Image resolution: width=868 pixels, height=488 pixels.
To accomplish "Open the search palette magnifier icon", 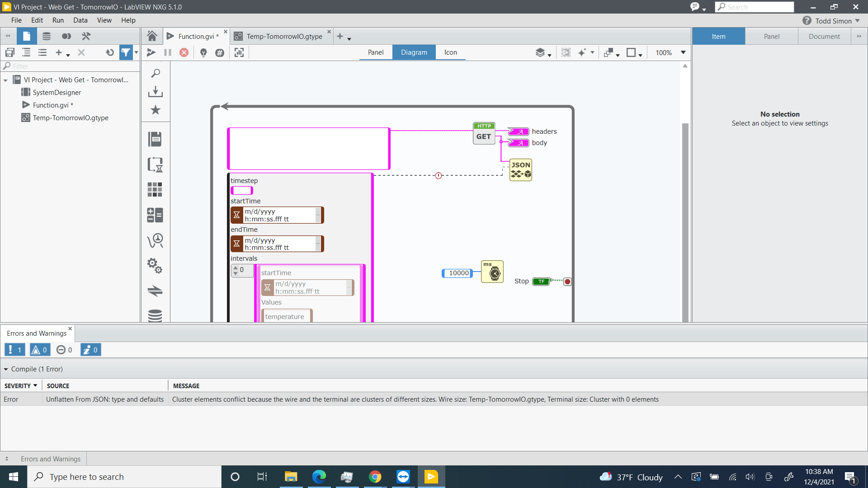I will click(x=156, y=73).
